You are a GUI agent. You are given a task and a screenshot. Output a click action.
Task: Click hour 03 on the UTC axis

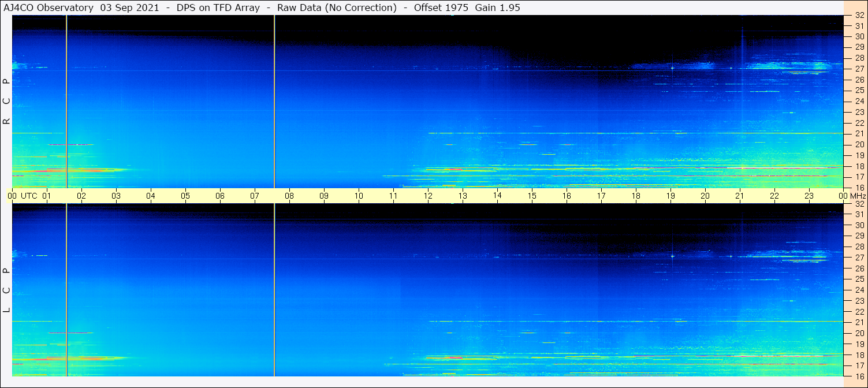click(116, 196)
